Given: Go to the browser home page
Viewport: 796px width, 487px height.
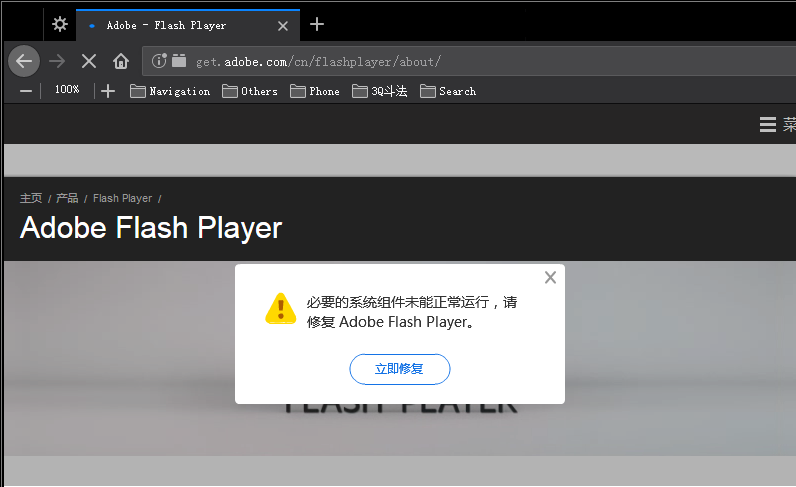Looking at the screenshot, I should click(x=121, y=61).
